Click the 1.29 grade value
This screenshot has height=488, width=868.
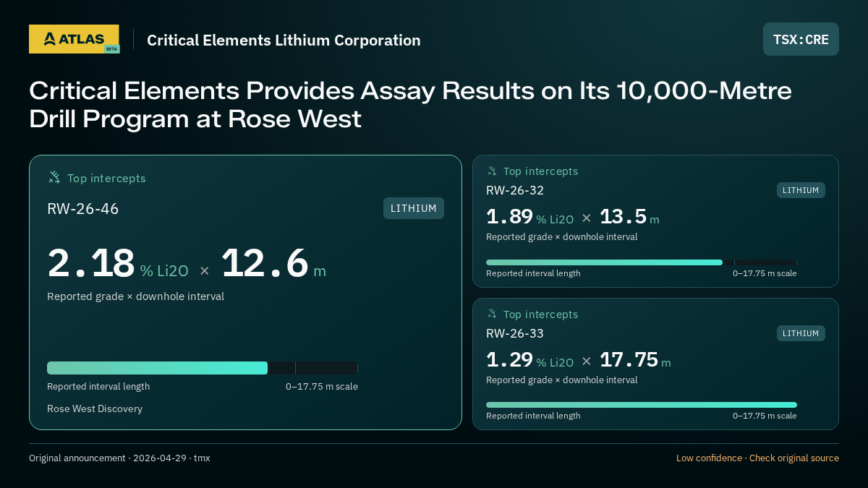[x=509, y=360]
